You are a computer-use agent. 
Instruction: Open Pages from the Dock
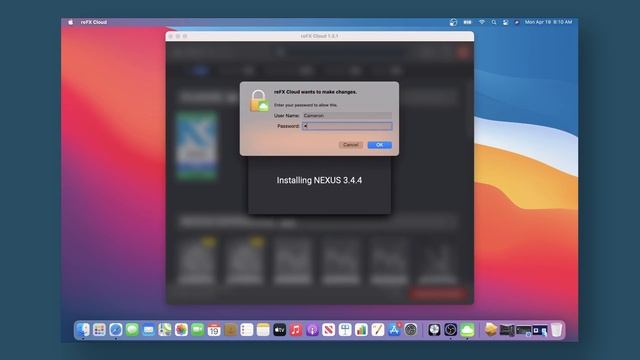(378, 329)
